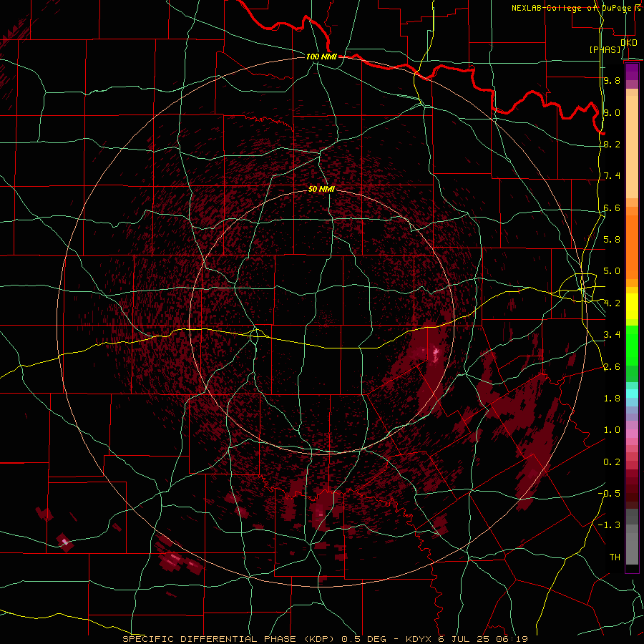
Task: Click the 9.0 legend scale value
Action: (x=612, y=112)
